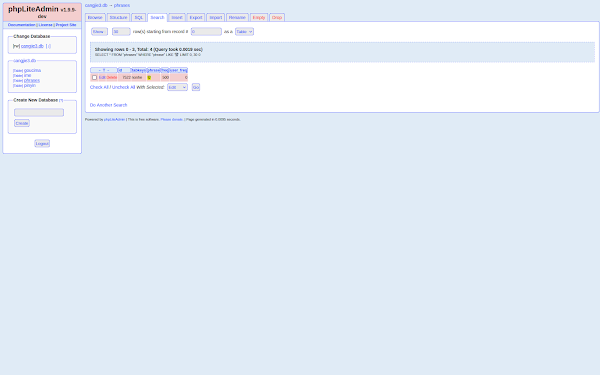Click the Uncheck All link
The width and height of the screenshot is (600, 375).
123,87
